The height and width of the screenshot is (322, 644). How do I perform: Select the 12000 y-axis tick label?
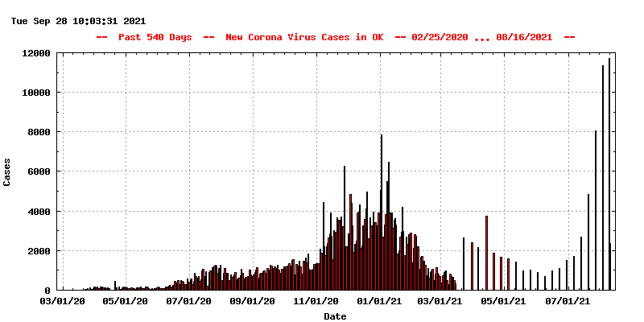[x=36, y=53]
